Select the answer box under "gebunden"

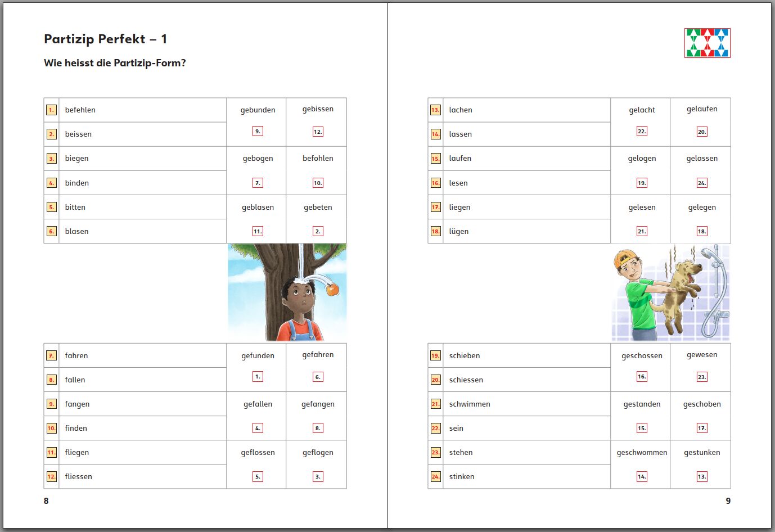(x=258, y=132)
